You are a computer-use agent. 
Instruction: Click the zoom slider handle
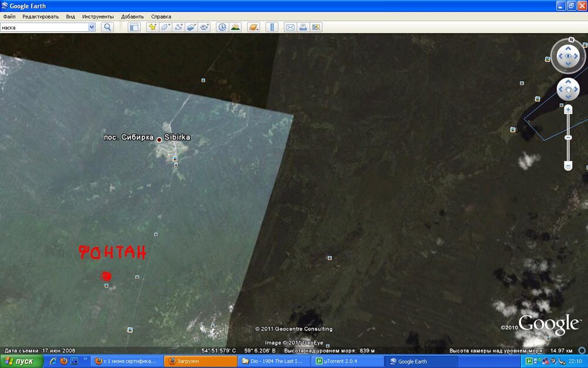568,138
